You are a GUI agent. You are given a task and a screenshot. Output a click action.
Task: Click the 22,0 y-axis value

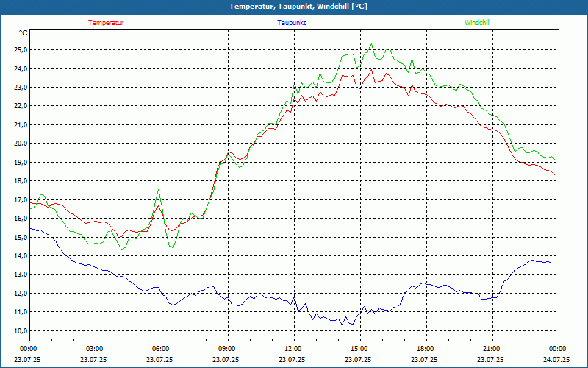tap(21, 106)
